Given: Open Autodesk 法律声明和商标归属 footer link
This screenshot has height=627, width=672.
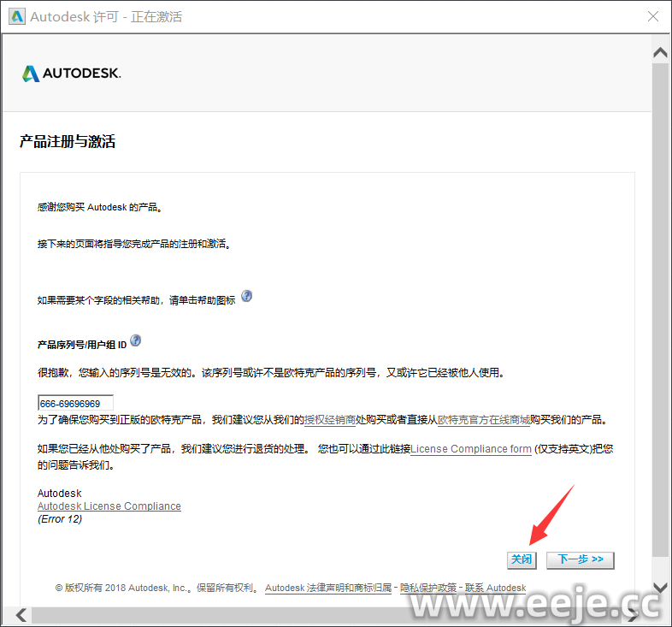Looking at the screenshot, I should tap(328, 589).
